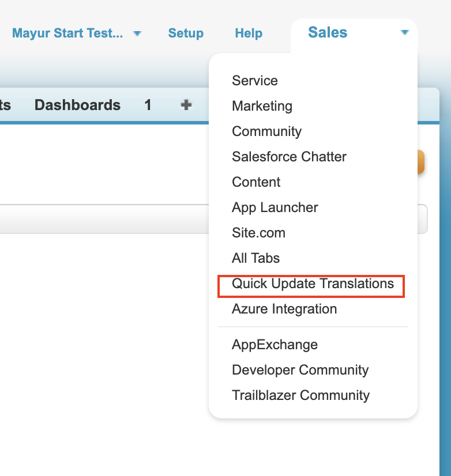Switch to Salesforce Chatter app
Viewport: 451px width, 476px height.
[289, 157]
